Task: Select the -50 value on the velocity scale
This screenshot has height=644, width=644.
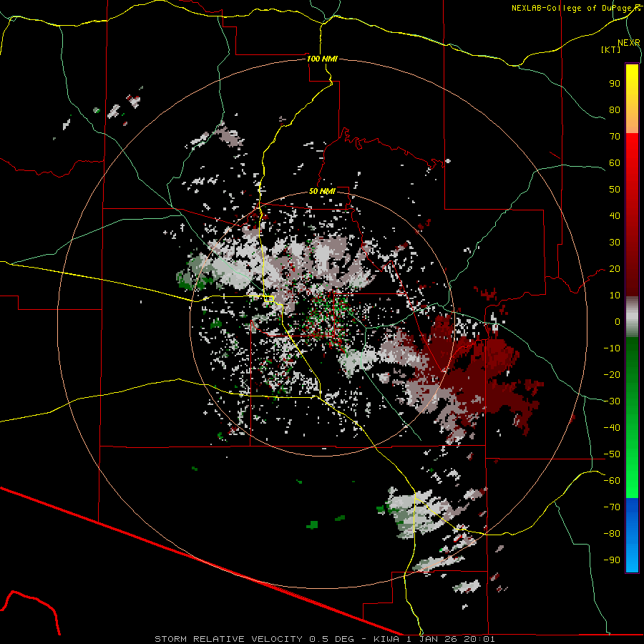Action: [x=612, y=454]
